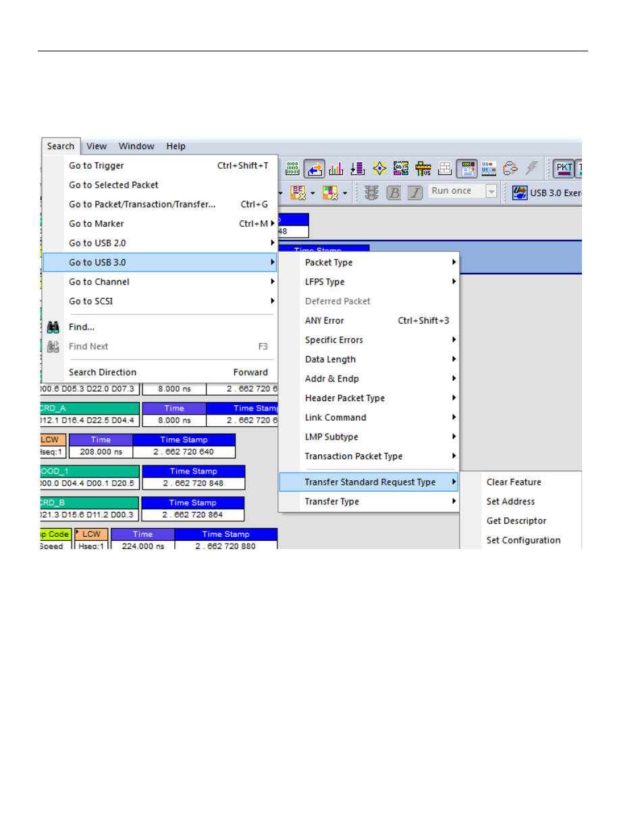
Task: Click the binary data view toolbar icon
Action: point(293,168)
